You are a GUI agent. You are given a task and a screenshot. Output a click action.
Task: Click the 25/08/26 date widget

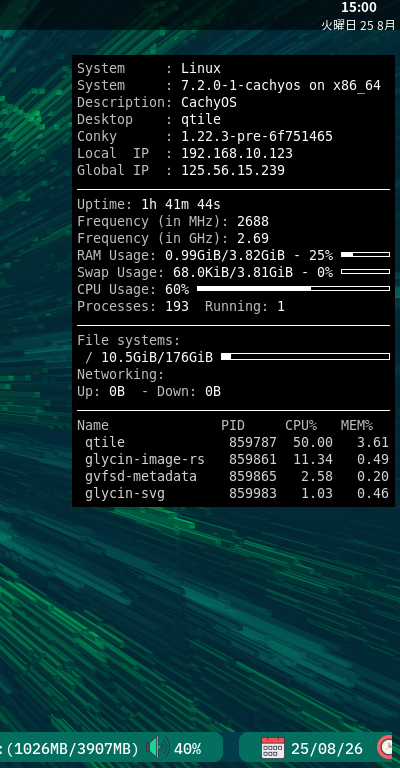[327, 749]
